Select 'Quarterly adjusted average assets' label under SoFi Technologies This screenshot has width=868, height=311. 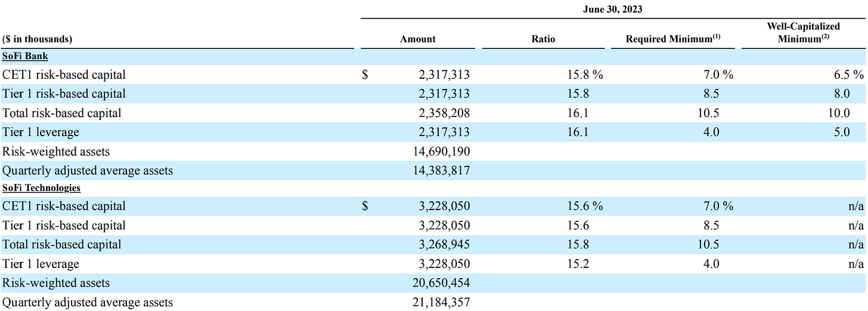88,303
